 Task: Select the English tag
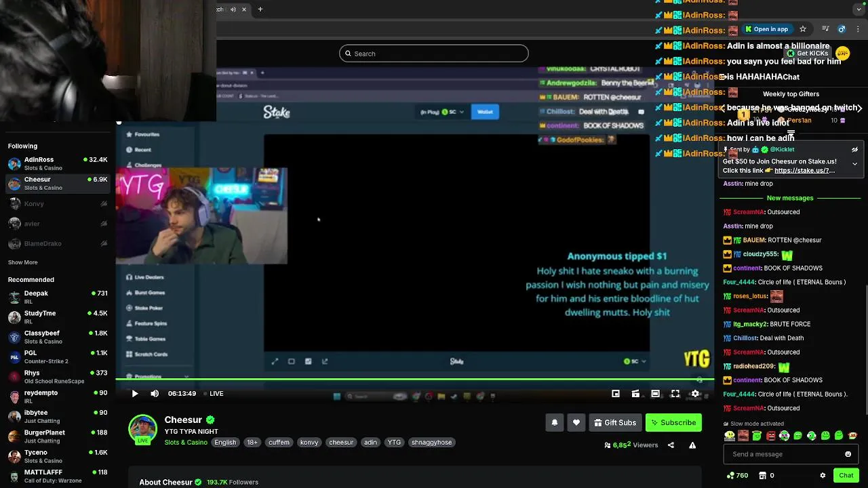[x=225, y=443]
